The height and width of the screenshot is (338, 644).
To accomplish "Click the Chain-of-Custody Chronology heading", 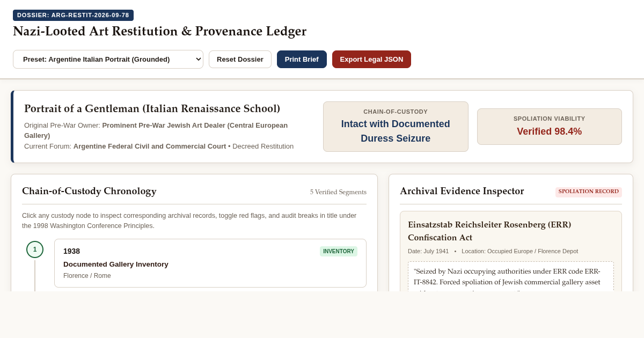I will pyautogui.click(x=89, y=191).
